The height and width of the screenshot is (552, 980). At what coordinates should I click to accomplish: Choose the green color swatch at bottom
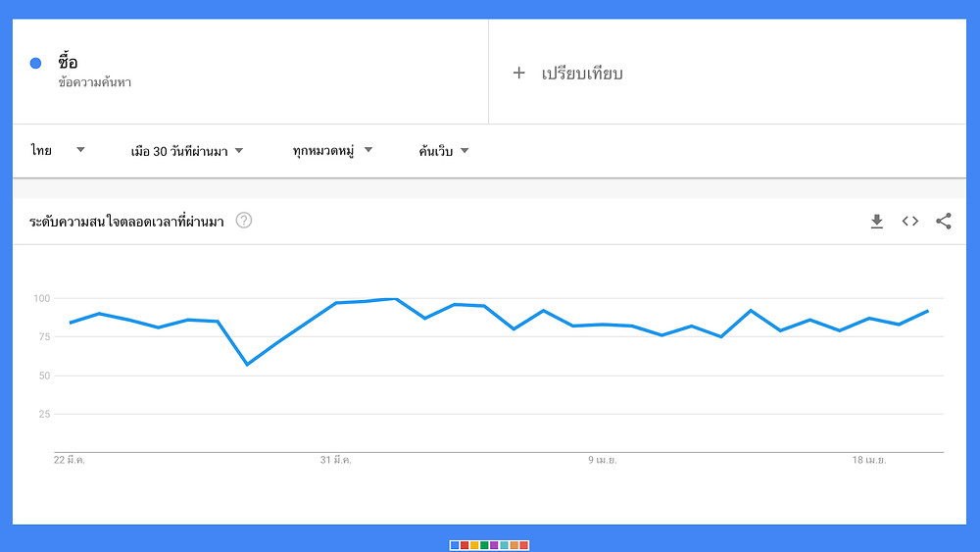point(484,545)
